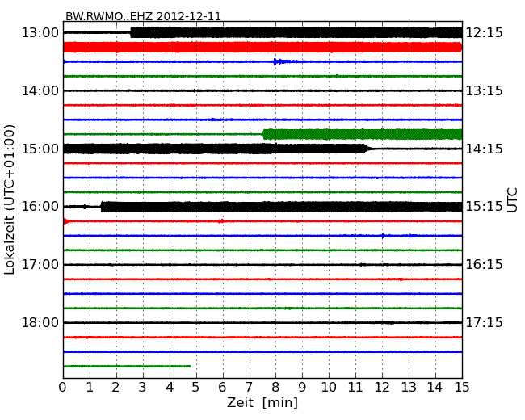
Task: Click the plot title BW.RWMO..EHZ 2012-12-11
Action: point(143,16)
